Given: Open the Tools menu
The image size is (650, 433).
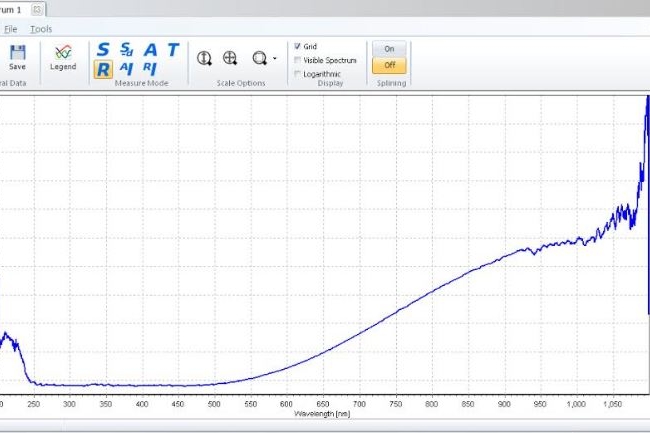Looking at the screenshot, I should 41,29.
